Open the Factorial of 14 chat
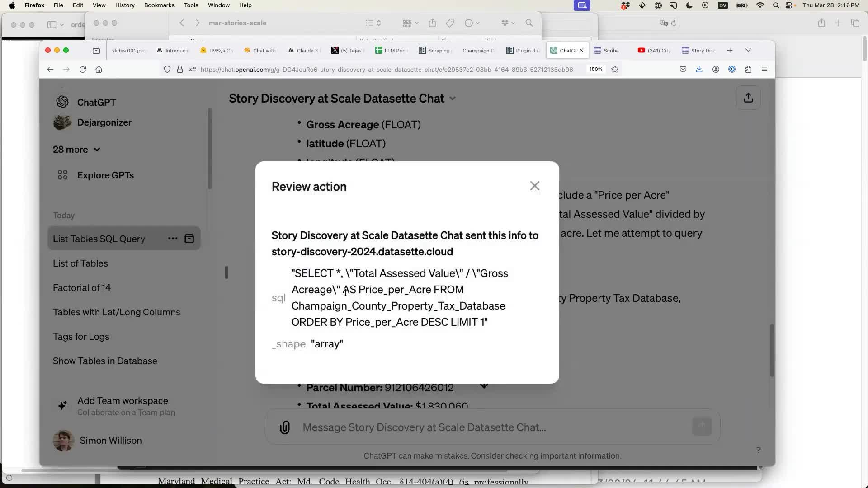868x488 pixels. [x=82, y=287]
